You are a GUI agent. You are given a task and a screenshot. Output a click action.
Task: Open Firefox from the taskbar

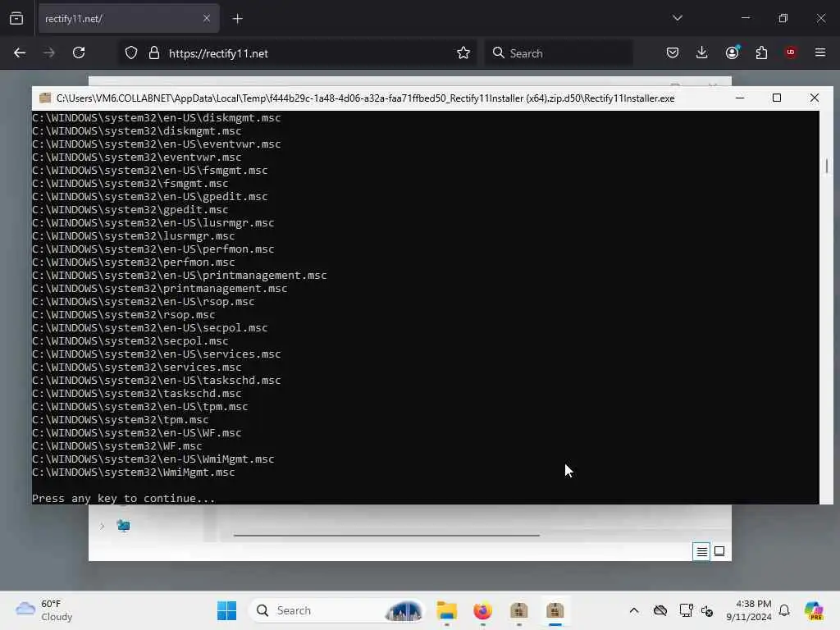pos(482,610)
